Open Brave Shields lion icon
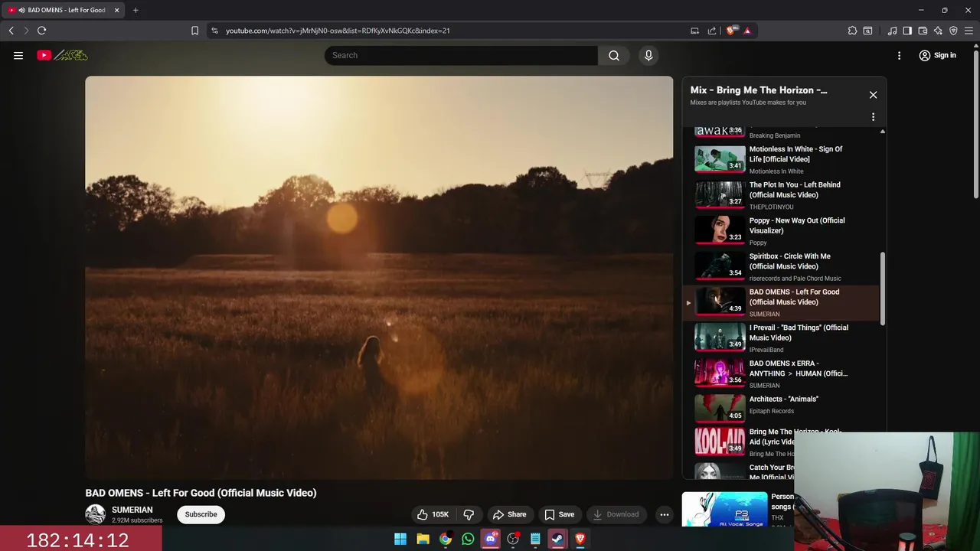Viewport: 980px width, 551px height. point(730,31)
